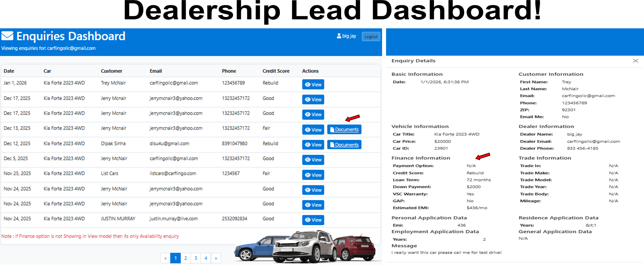Click the next page arrow
Viewport: 644px width, 265px height.
(x=216, y=258)
